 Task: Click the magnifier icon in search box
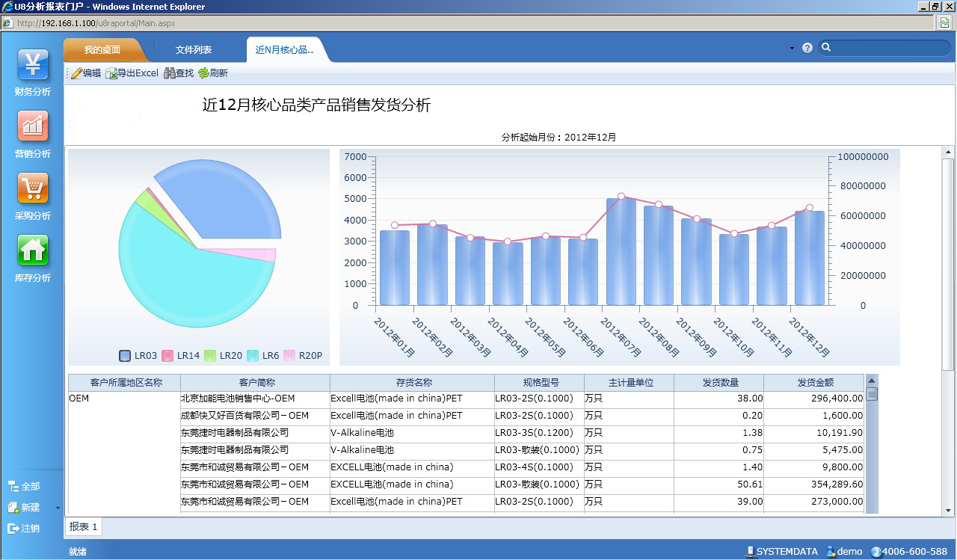click(x=826, y=48)
